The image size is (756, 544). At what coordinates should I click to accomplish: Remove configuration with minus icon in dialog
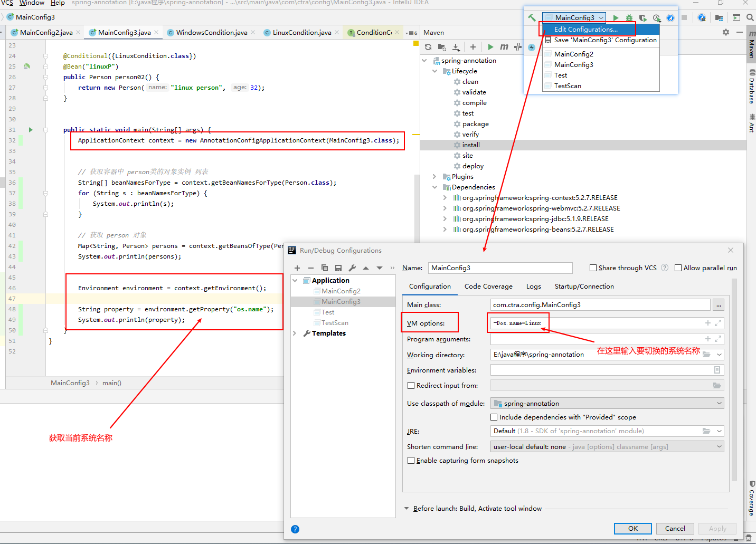point(311,268)
